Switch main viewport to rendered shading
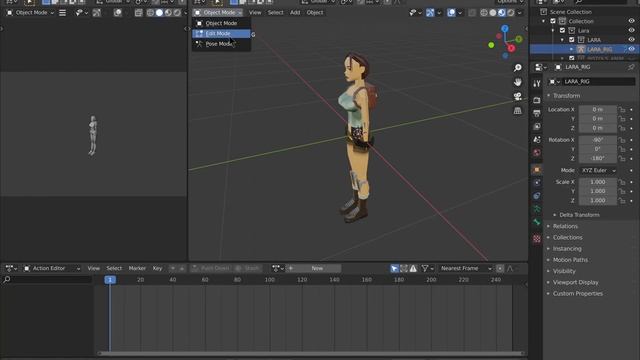The width and height of the screenshot is (640, 360). pos(511,13)
